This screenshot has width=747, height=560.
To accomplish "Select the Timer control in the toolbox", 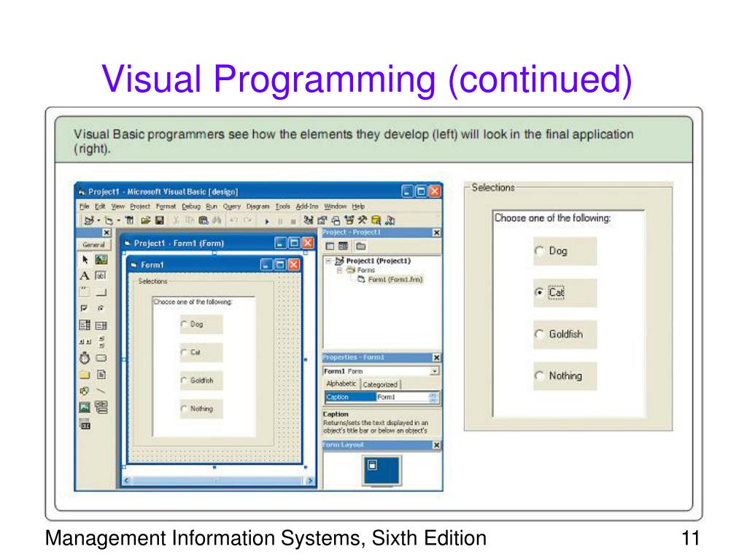I will coord(85,357).
